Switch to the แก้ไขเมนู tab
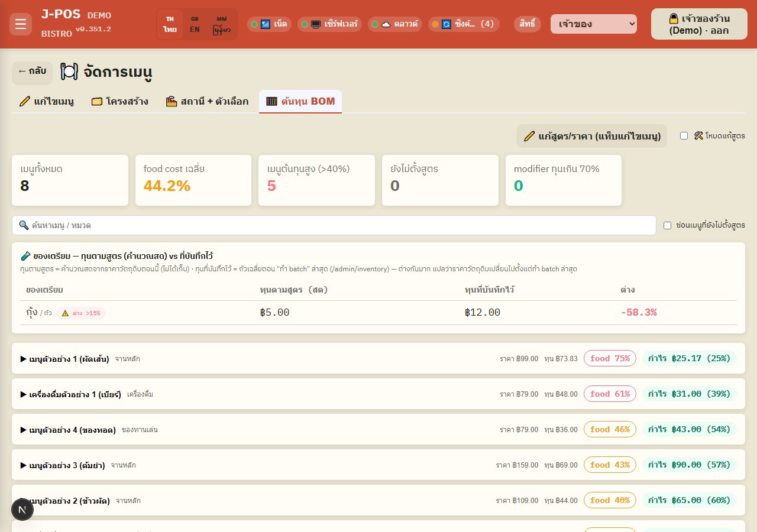The width and height of the screenshot is (757, 532). coord(46,102)
